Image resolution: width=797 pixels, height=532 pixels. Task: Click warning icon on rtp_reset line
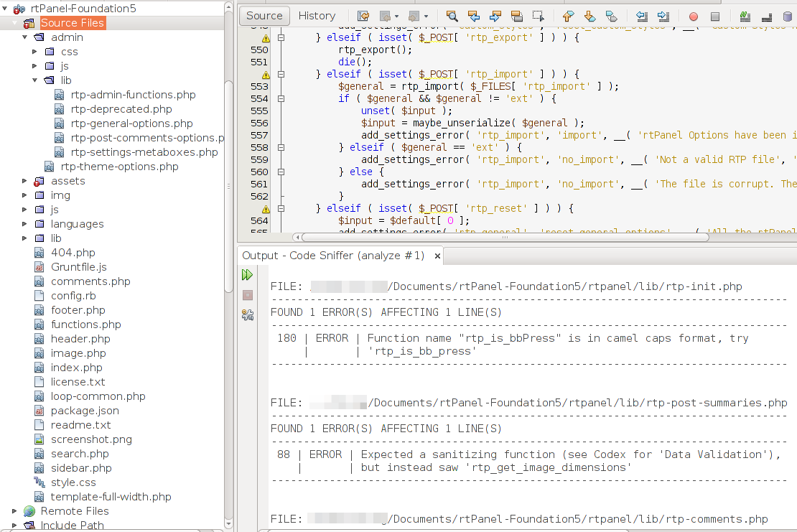[266, 209]
